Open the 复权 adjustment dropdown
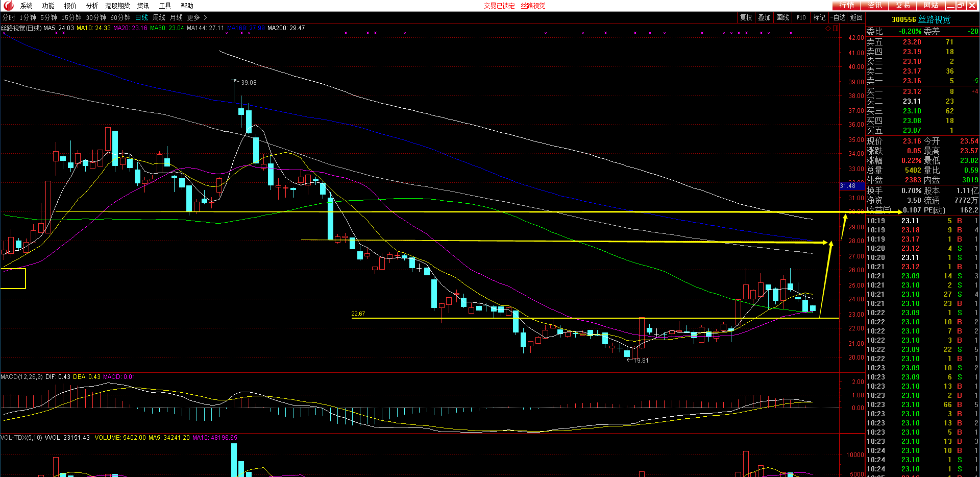Viewport: 980px width, 477px height. coord(746,18)
